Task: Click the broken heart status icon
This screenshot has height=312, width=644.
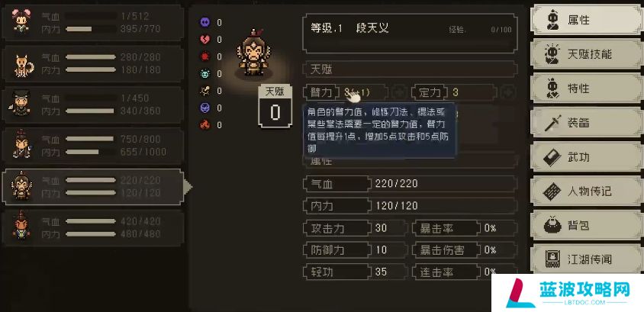Action: pos(204,40)
